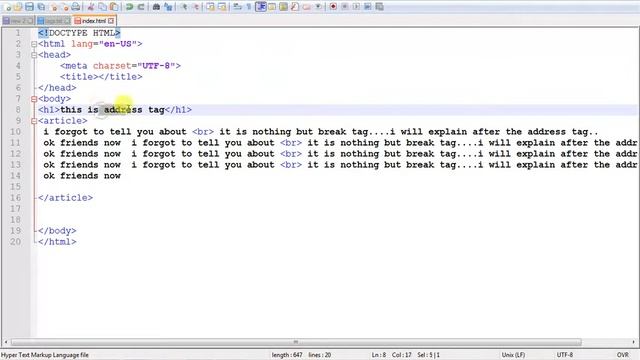Switch to the first document tab
Viewport: 640px width, 360px height.
[18, 20]
